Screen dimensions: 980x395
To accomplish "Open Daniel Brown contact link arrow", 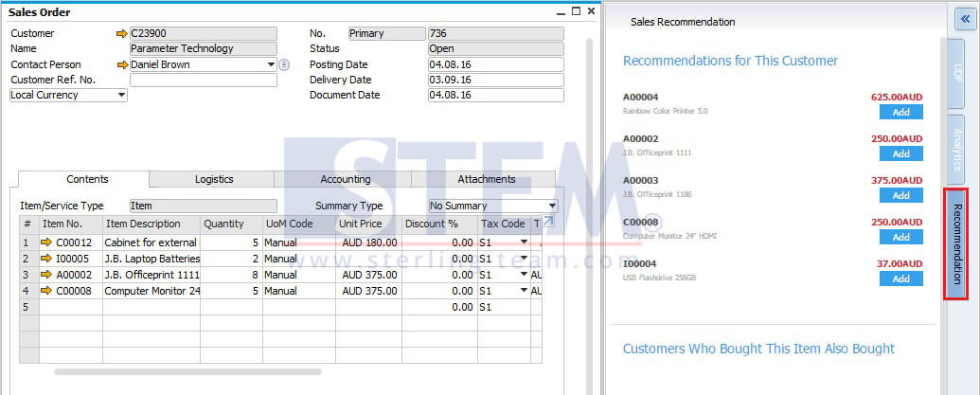I will [x=122, y=64].
